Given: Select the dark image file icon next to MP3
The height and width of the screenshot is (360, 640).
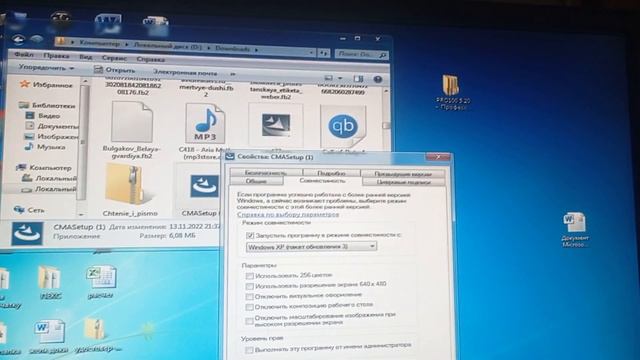Looking at the screenshot, I should click(276, 125).
